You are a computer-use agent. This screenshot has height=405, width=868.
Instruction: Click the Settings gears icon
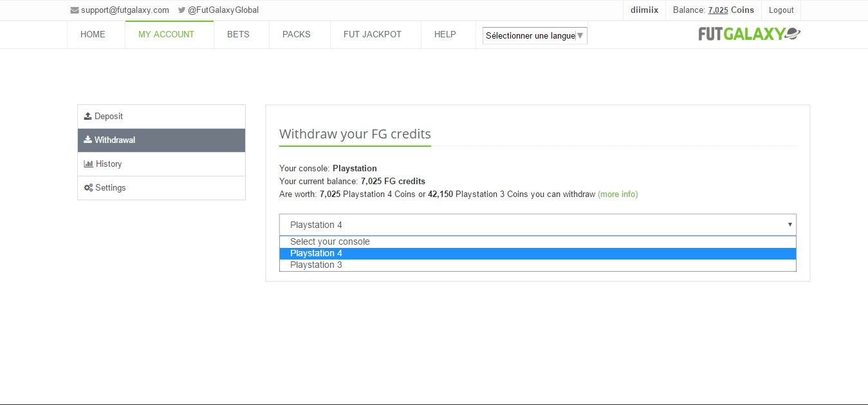tap(89, 188)
